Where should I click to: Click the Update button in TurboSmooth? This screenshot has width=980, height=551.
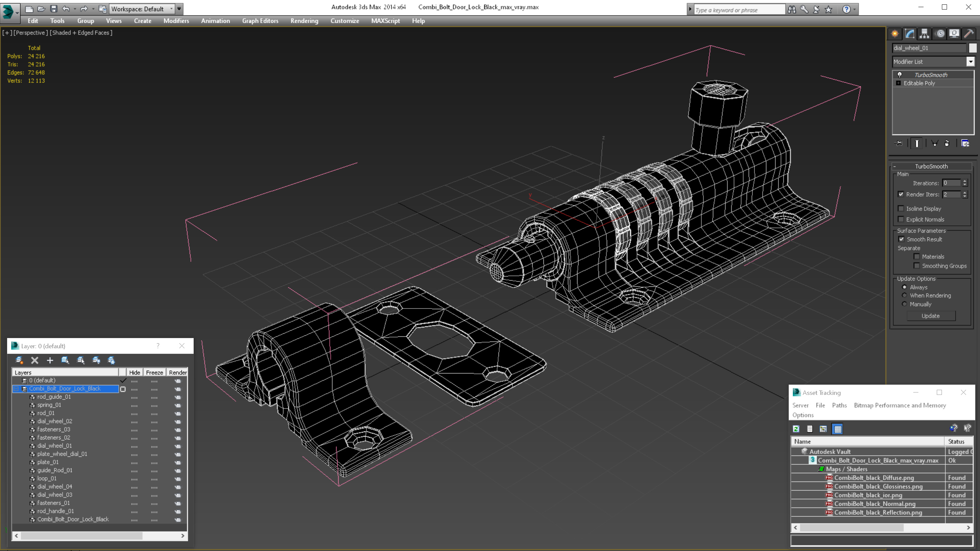pos(930,316)
